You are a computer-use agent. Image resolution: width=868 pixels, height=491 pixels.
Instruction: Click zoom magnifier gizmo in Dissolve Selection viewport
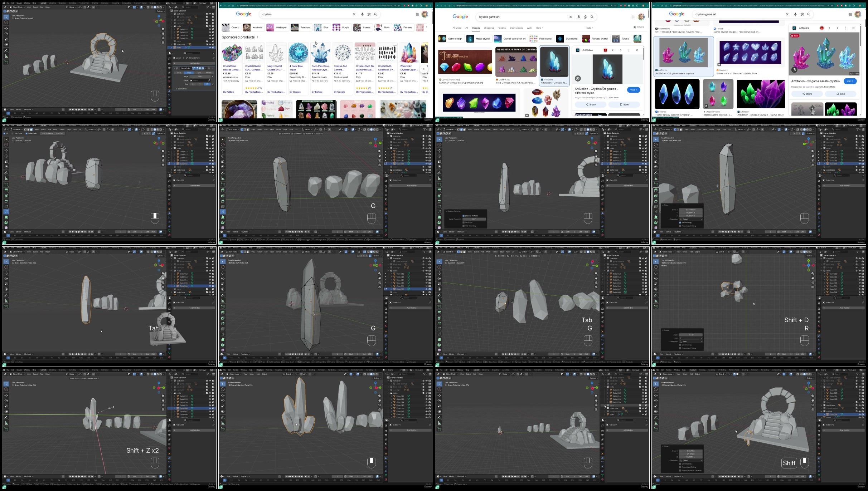coord(596,151)
